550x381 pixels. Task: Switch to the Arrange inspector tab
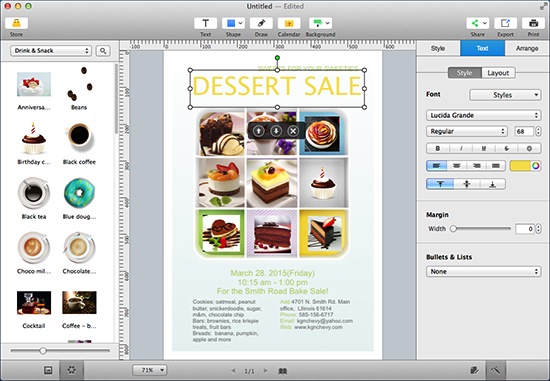(x=527, y=48)
